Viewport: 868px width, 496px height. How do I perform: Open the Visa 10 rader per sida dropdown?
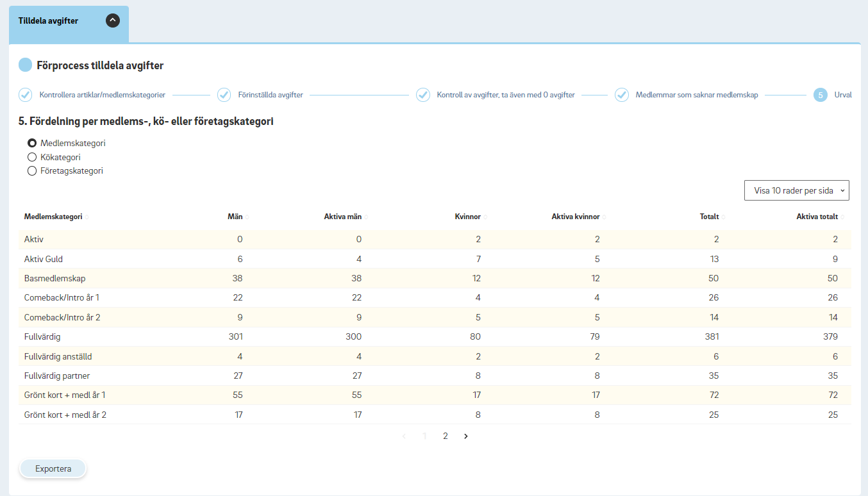point(797,190)
